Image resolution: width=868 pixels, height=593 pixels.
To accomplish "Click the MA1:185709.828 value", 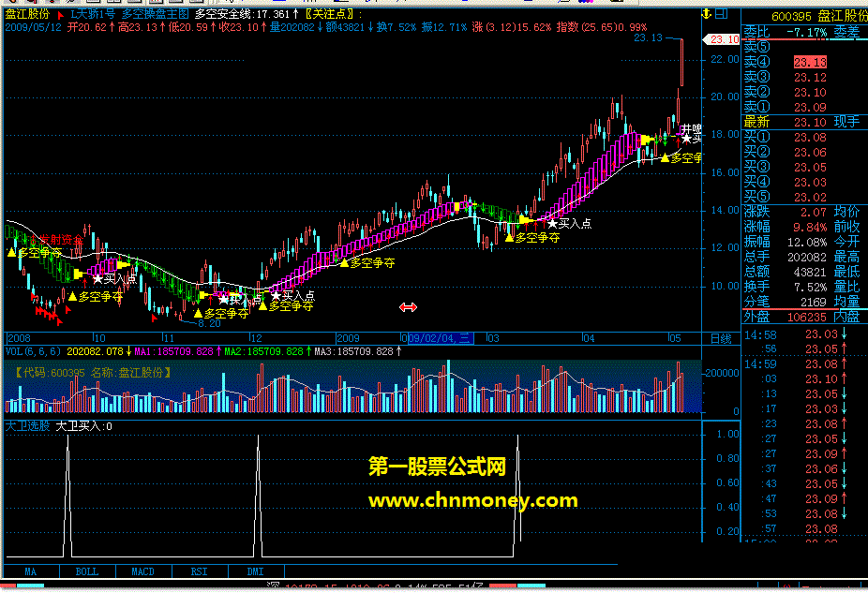I will (176, 351).
